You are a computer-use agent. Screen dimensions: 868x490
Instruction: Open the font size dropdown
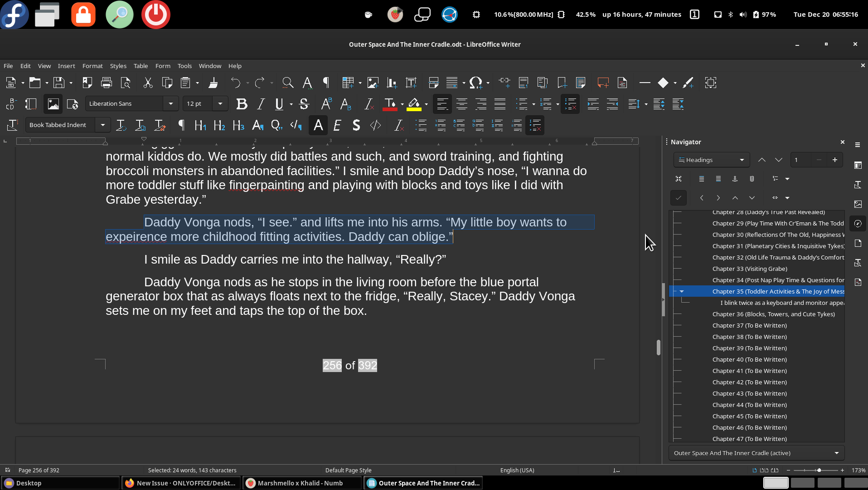coord(220,104)
